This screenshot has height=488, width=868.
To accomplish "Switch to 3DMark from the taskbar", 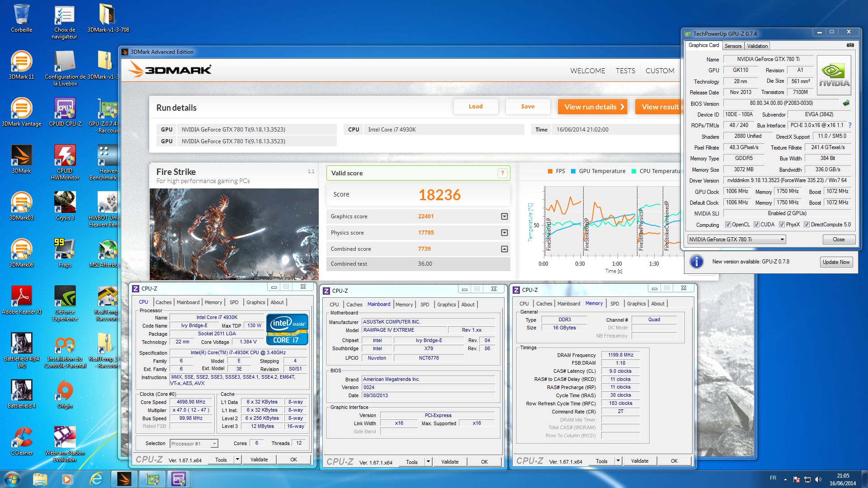I will point(124,479).
